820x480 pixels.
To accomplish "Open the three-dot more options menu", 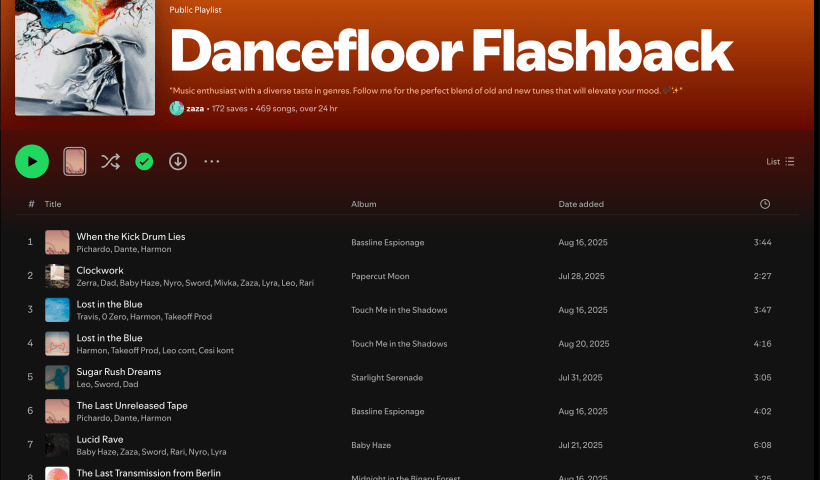I will tap(212, 161).
